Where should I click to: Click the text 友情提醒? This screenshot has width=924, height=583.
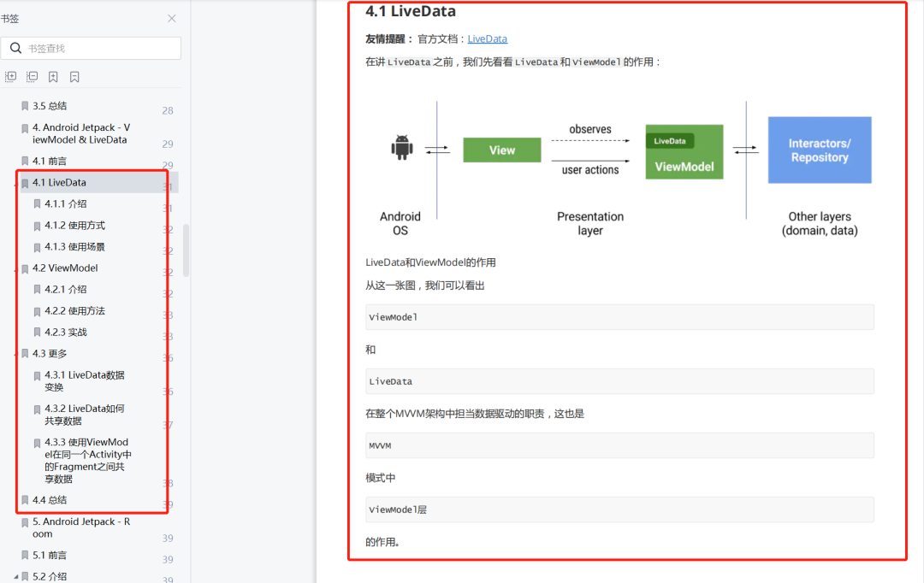point(385,38)
